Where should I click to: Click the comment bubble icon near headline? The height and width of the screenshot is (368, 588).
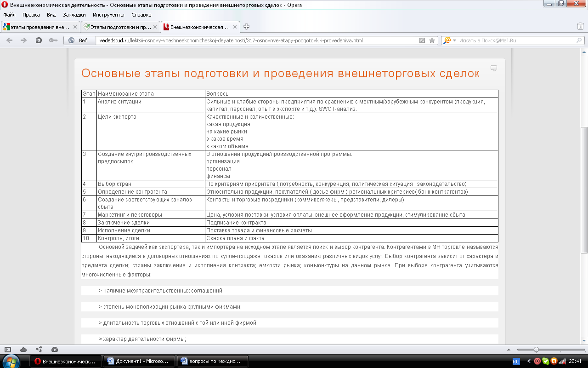pyautogui.click(x=494, y=69)
